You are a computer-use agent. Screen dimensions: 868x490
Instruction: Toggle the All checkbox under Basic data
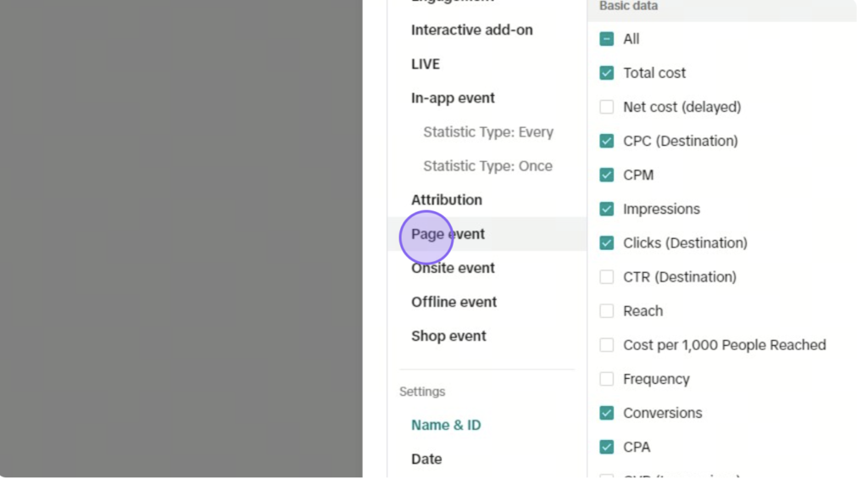[606, 39]
